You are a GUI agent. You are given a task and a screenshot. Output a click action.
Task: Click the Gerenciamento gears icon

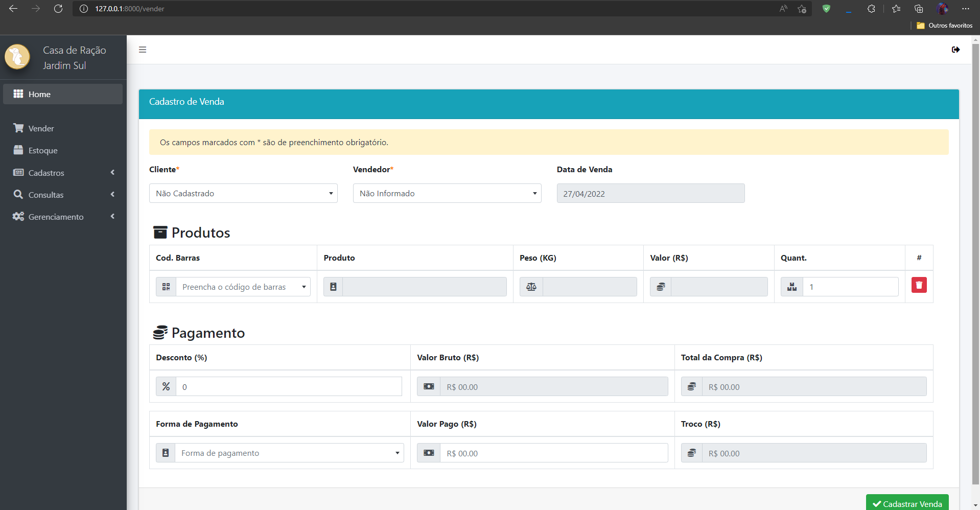click(18, 216)
